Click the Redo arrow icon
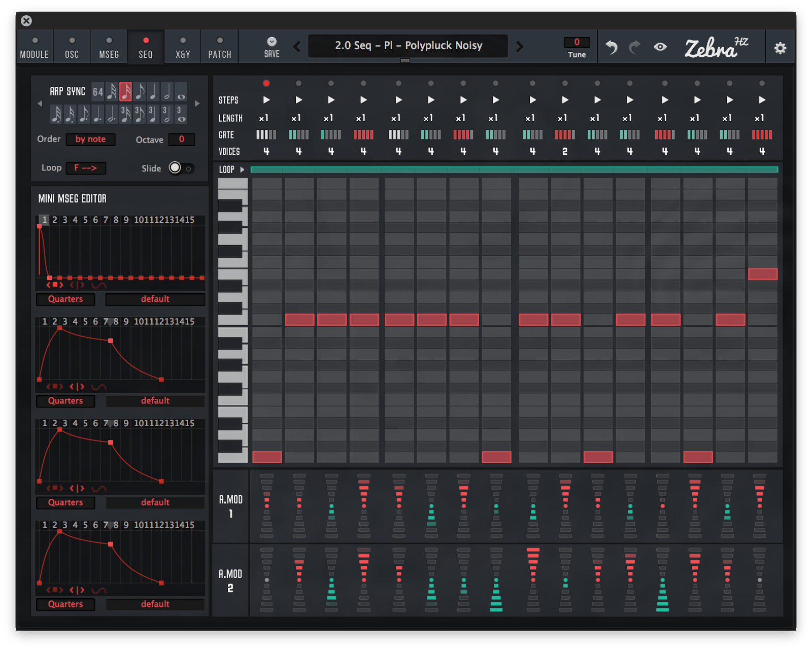The width and height of the screenshot is (812, 650). pos(634,47)
